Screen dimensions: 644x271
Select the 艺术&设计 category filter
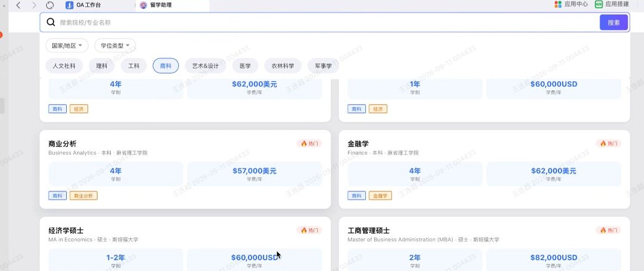coord(205,66)
